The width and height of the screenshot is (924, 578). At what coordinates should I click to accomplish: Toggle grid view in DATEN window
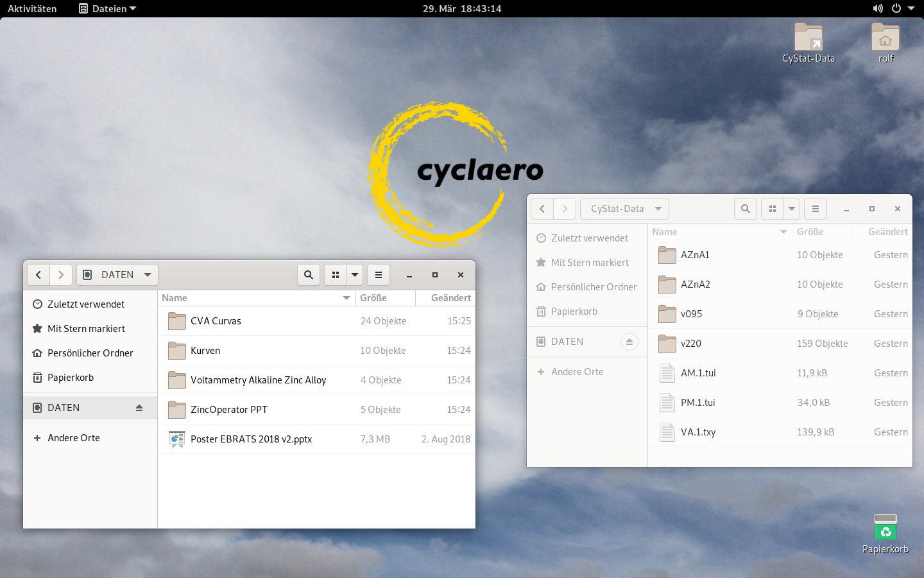click(x=336, y=275)
